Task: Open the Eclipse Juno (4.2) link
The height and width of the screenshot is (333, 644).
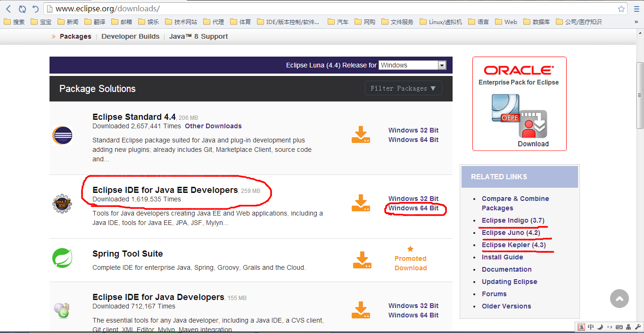Action: pyautogui.click(x=511, y=233)
